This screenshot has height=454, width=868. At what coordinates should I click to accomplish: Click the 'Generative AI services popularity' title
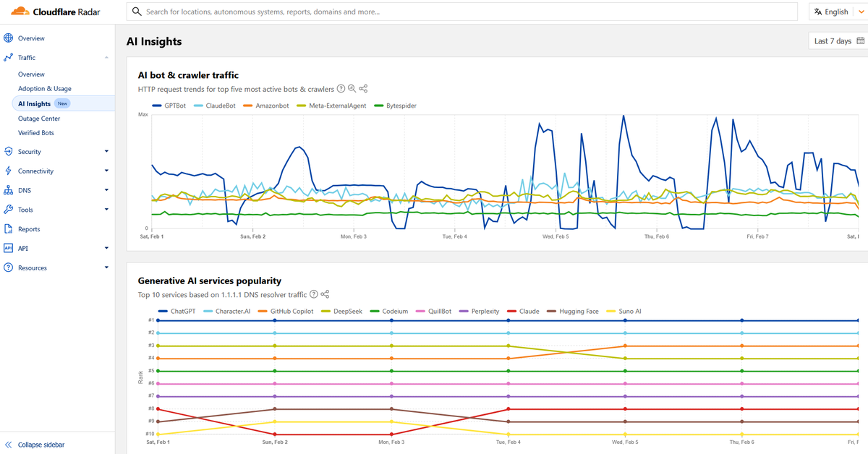click(210, 280)
